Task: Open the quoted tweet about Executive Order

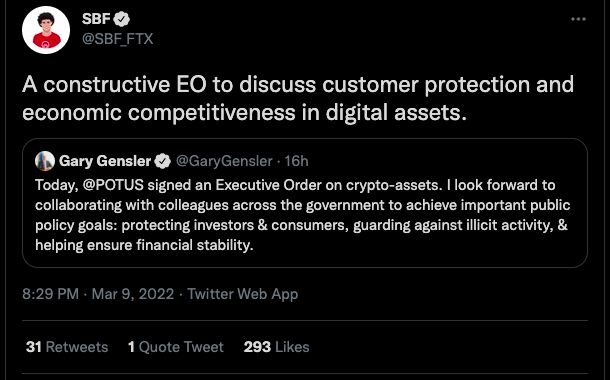Action: coord(305,203)
